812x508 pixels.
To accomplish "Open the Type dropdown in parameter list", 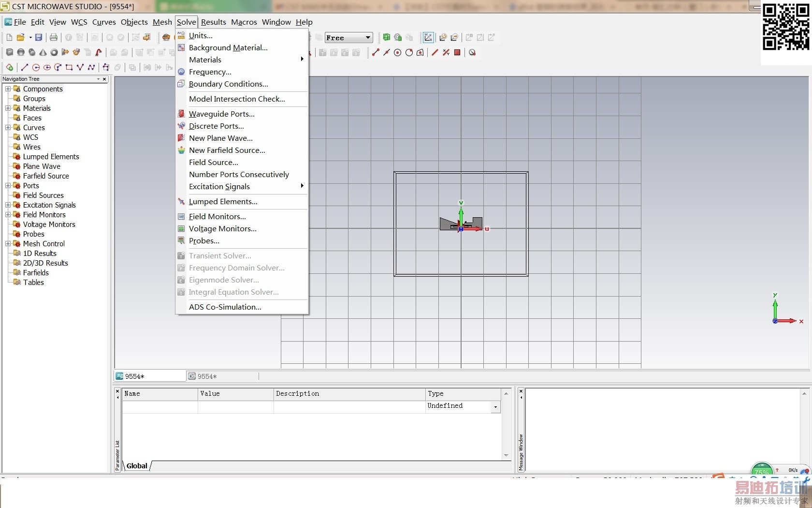I will pos(495,407).
